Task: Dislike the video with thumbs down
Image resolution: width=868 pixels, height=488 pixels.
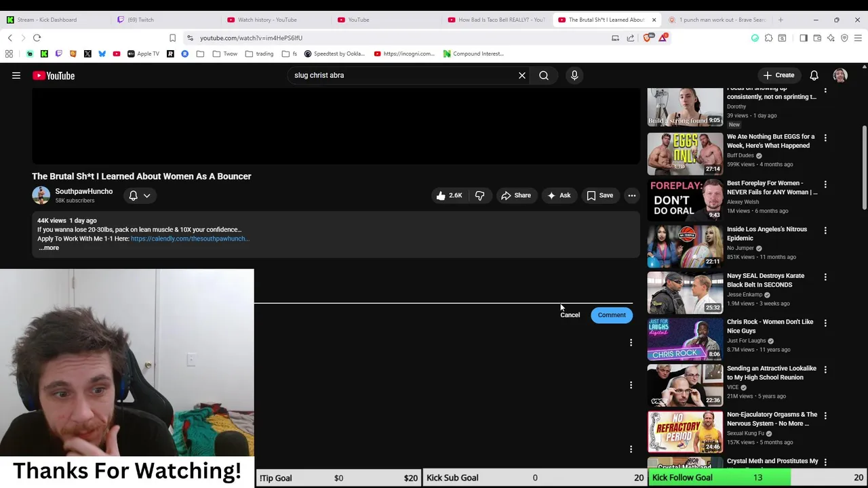Action: pyautogui.click(x=479, y=195)
